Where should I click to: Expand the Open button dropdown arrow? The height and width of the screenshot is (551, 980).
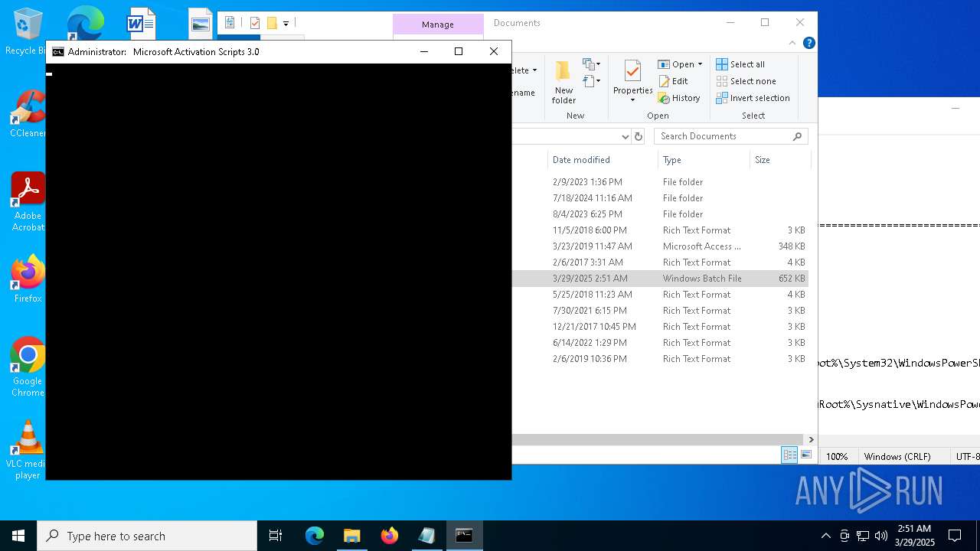point(700,64)
